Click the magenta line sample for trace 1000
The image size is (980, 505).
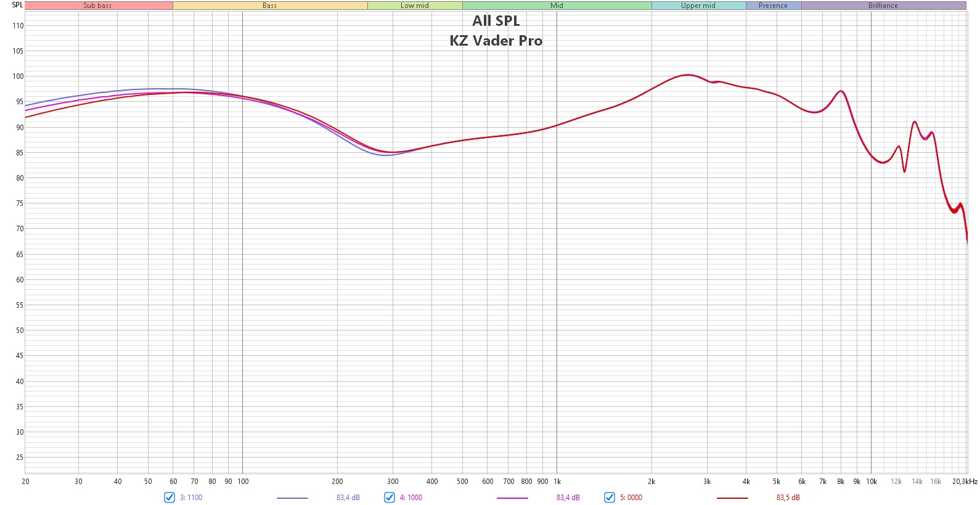point(512,498)
